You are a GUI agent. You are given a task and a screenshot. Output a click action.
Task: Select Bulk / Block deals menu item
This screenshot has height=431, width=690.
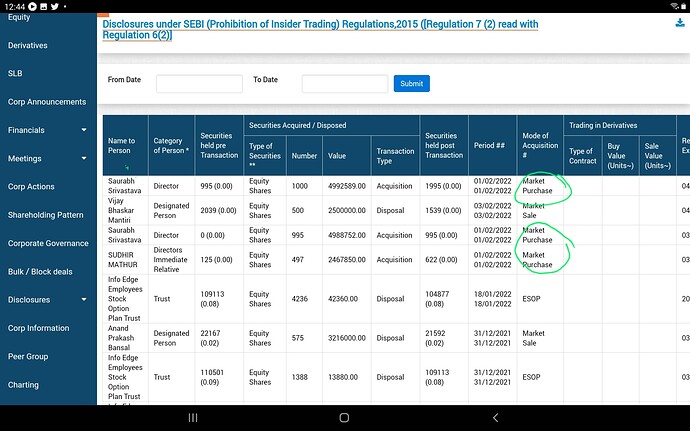[40, 271]
